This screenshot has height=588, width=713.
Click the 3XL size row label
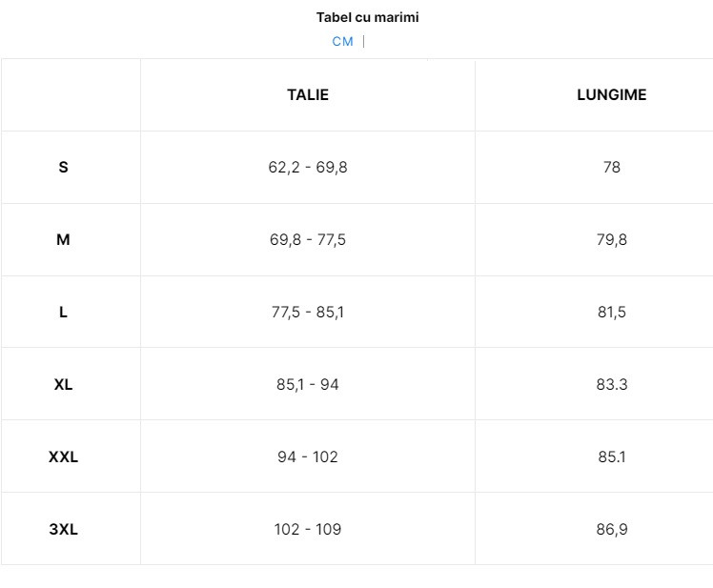click(x=63, y=529)
